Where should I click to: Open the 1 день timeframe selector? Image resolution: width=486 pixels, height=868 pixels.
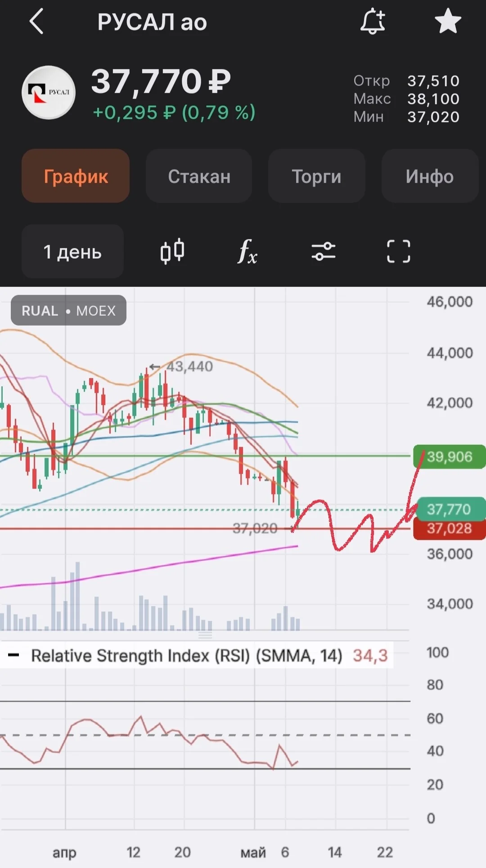point(72,251)
